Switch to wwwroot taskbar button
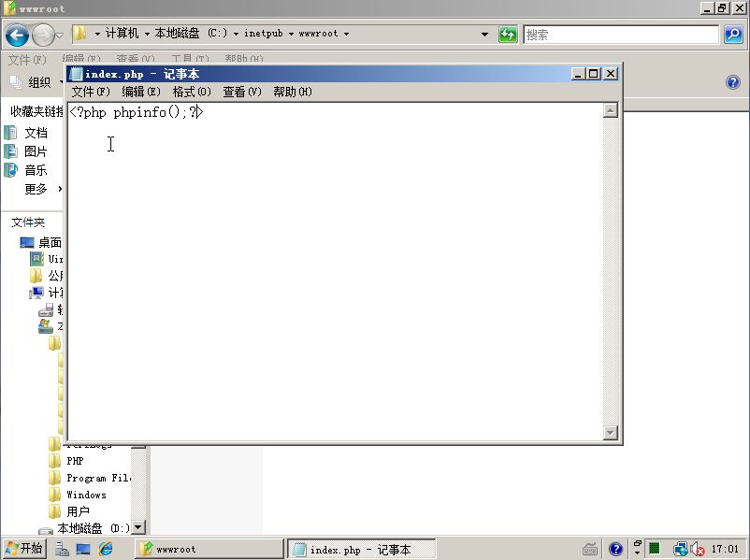Viewport: 750px width, 560px height. pyautogui.click(x=209, y=549)
